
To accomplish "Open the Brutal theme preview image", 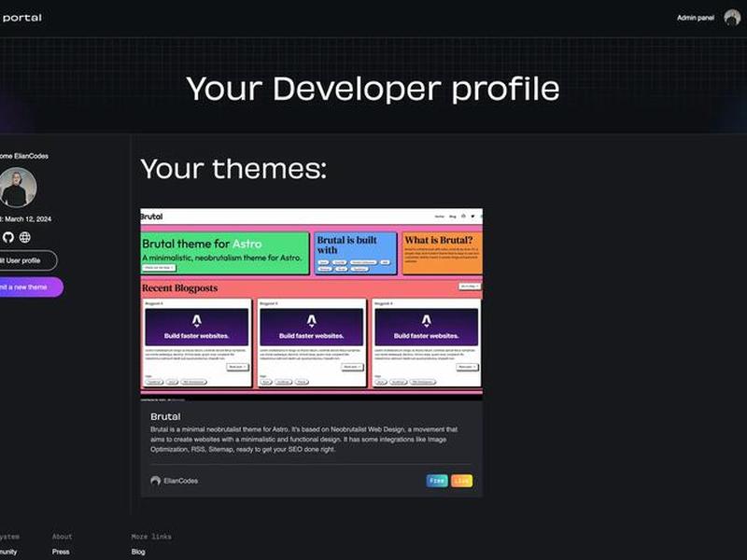I will coord(312,305).
